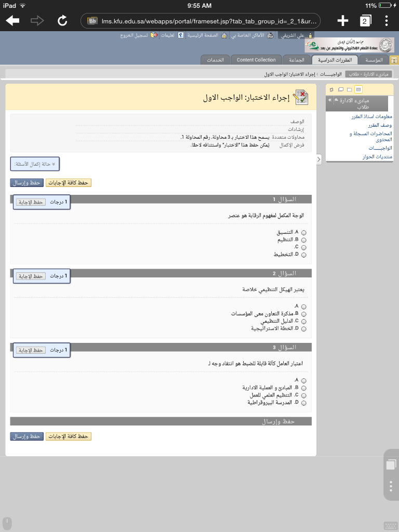The width and height of the screenshot is (399, 532).
Task: Select blank option A in question 2
Action: (x=303, y=307)
